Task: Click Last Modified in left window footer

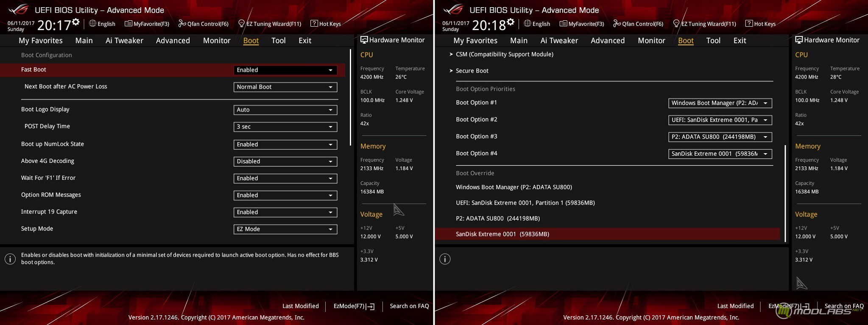Action: click(x=301, y=306)
